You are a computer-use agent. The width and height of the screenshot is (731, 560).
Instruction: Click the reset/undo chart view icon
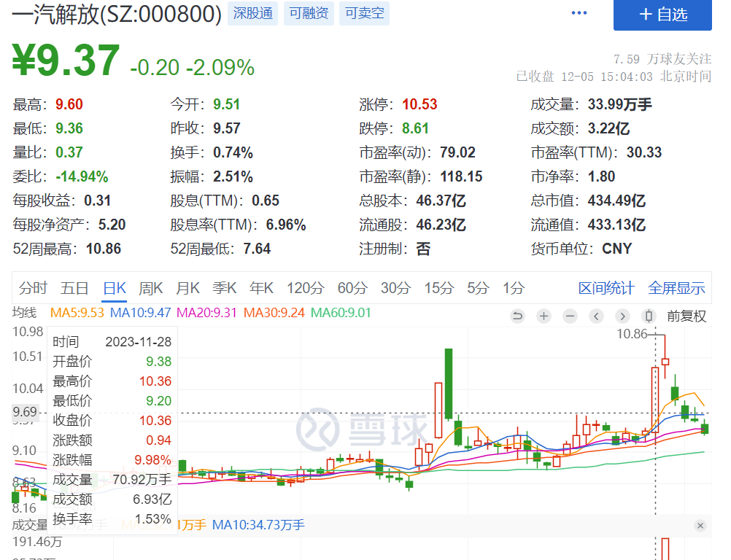point(517,316)
